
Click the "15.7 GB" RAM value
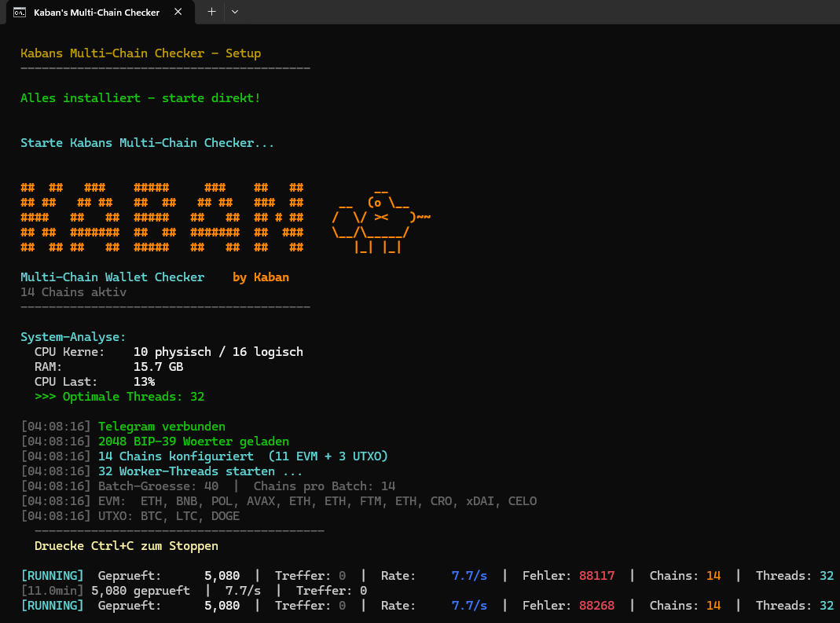[x=159, y=367]
